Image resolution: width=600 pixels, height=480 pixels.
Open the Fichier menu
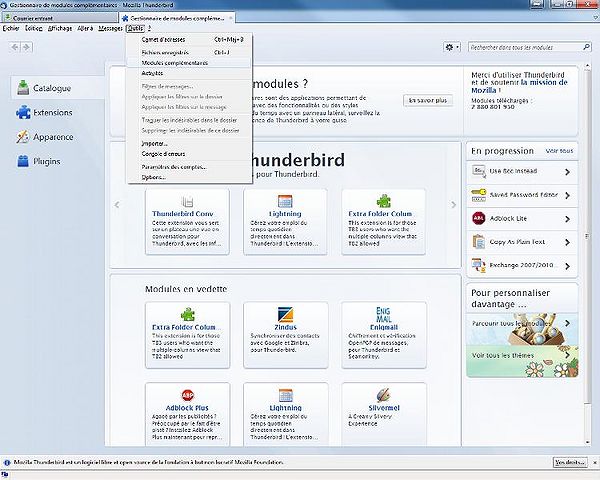(11, 28)
